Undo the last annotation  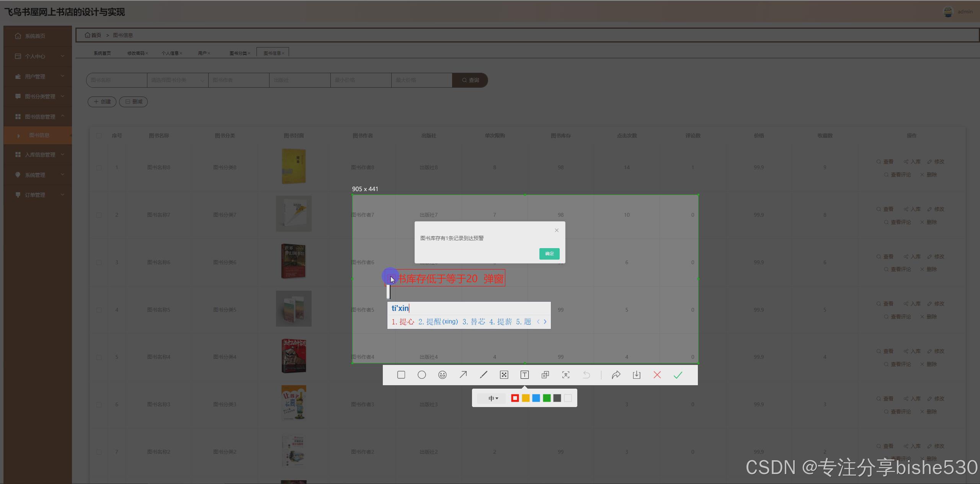point(586,375)
